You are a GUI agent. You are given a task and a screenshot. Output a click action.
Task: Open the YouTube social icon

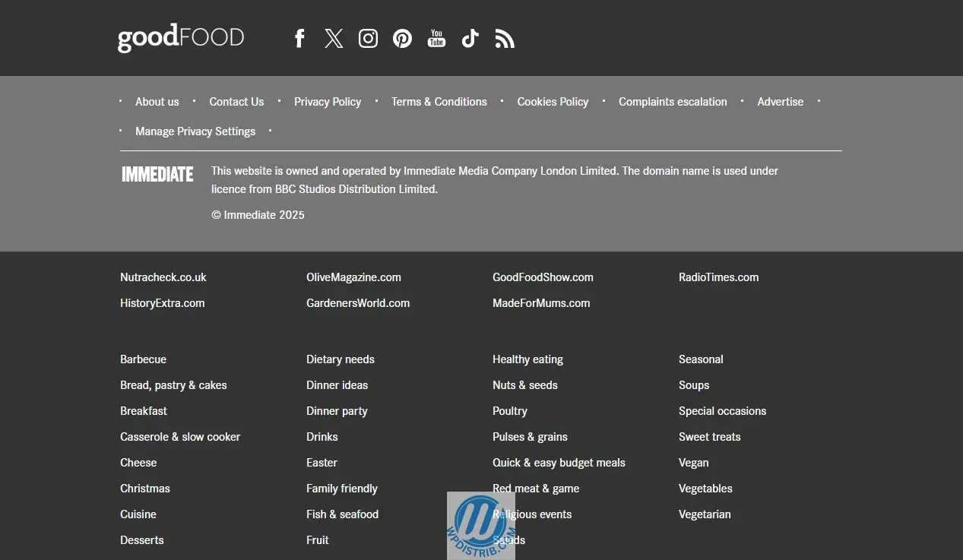pyautogui.click(x=436, y=39)
